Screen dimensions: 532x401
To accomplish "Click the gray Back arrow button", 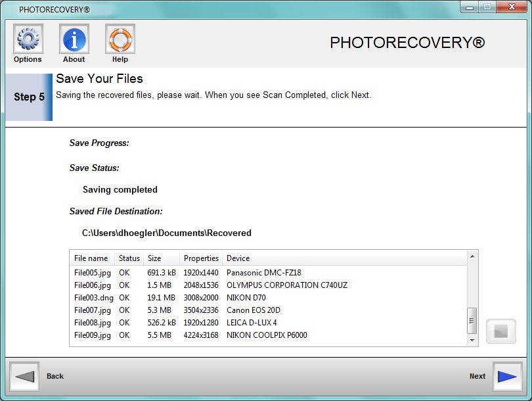I will 24,376.
